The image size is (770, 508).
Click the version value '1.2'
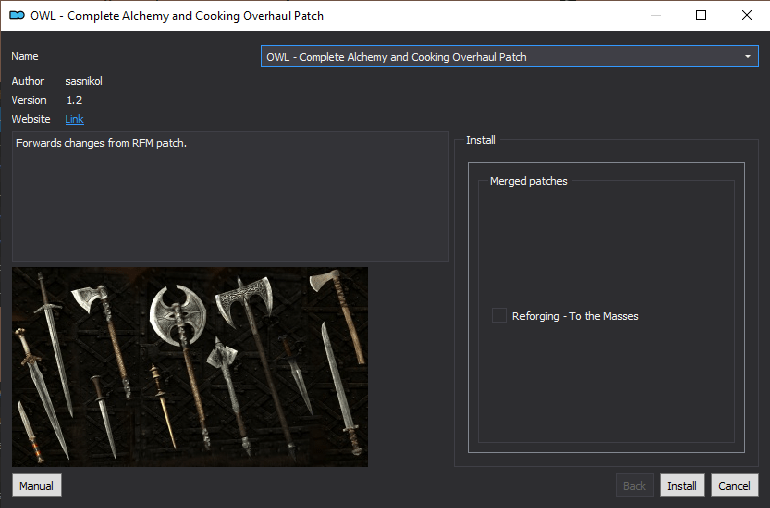74,100
